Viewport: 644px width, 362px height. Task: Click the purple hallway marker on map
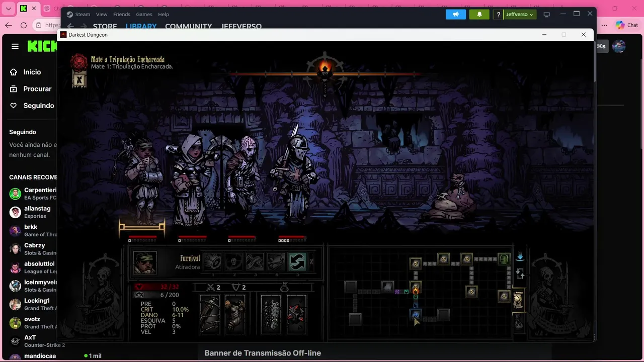point(397,292)
